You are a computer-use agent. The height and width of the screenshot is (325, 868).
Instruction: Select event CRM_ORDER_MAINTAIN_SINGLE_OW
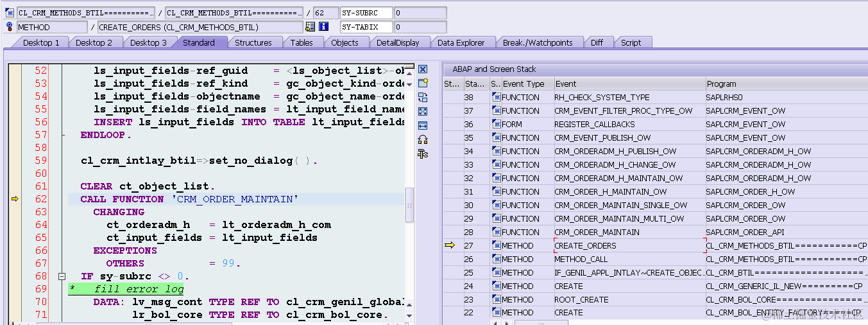pyautogui.click(x=621, y=205)
